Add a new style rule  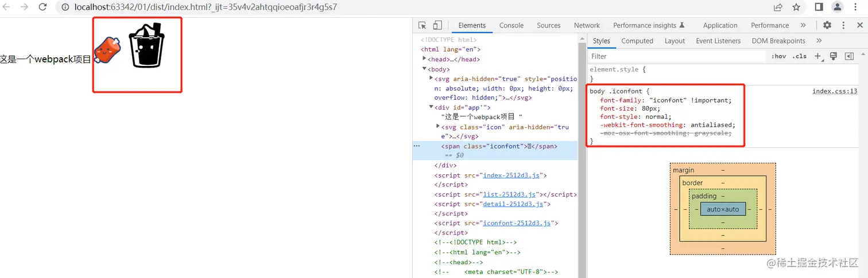pos(819,56)
